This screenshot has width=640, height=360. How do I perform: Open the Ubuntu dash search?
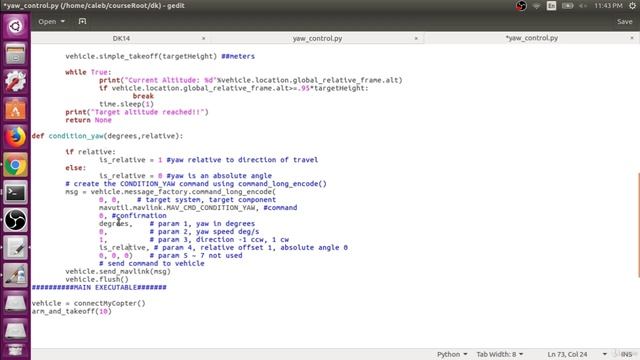coord(15,27)
